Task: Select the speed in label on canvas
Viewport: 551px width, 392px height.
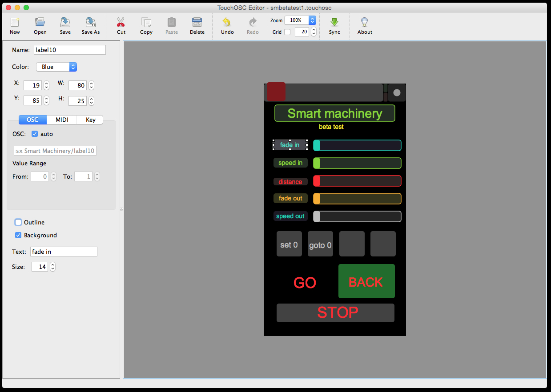Action: coord(290,163)
